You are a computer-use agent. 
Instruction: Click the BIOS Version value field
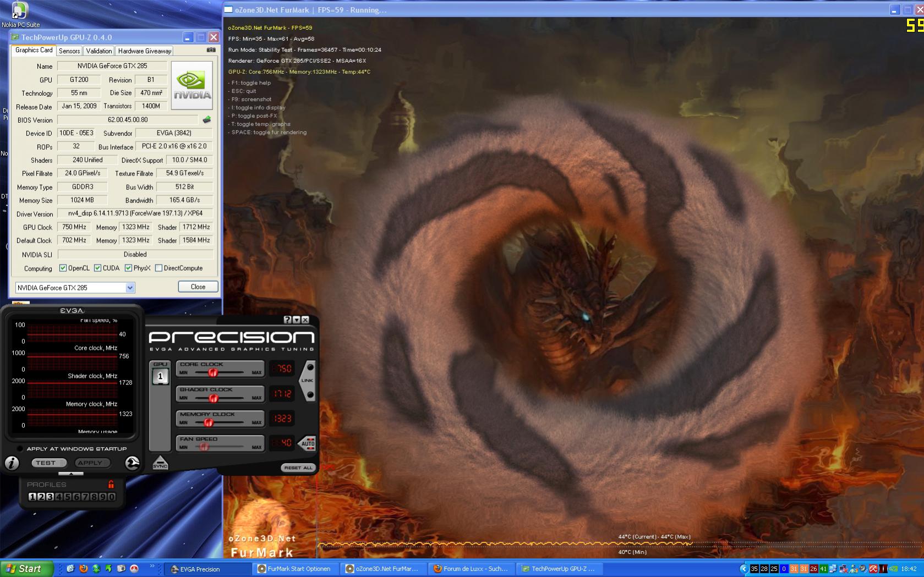128,120
